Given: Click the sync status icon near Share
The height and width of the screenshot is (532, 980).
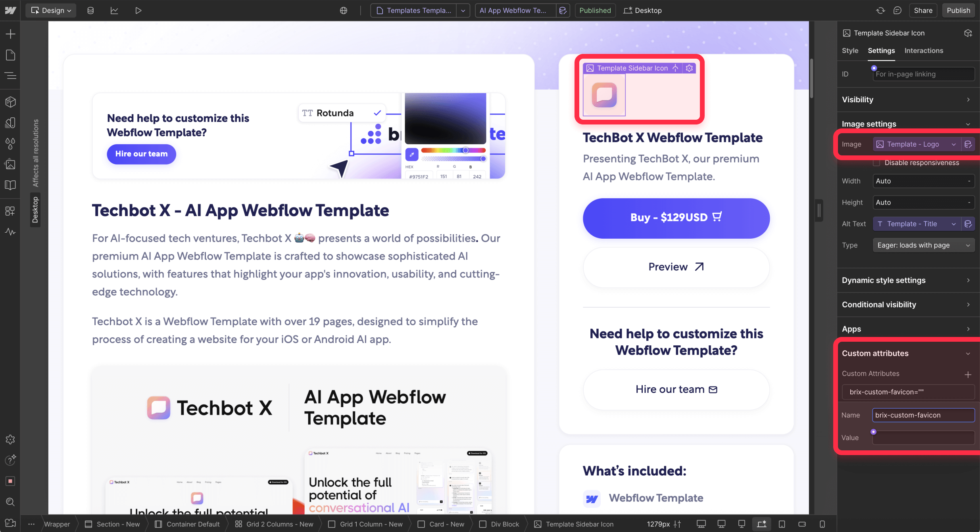Looking at the screenshot, I should point(880,10).
